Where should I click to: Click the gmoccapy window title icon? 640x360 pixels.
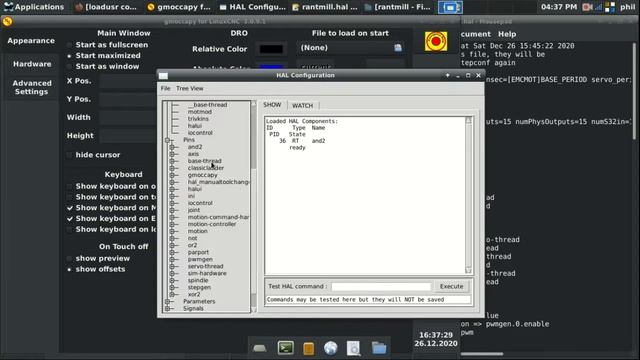pos(7,21)
